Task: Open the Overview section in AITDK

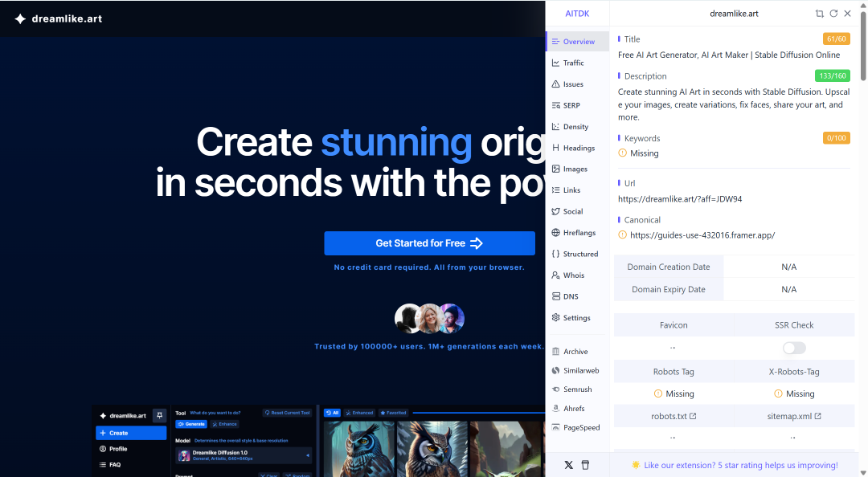Action: 577,42
